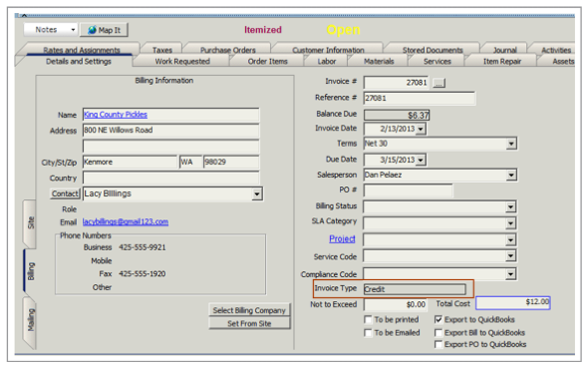
Task: Open the Due Date calendar dropdown
Action: click(x=421, y=161)
